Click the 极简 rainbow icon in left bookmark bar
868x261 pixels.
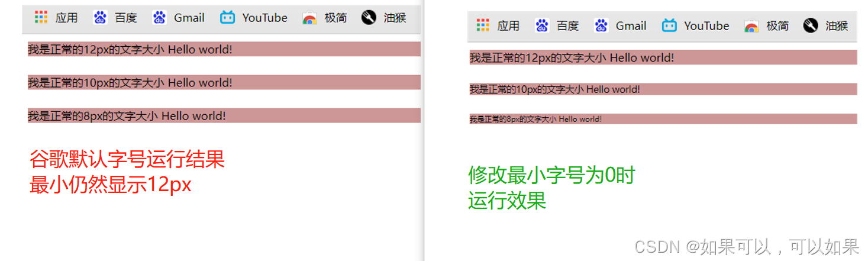click(309, 18)
